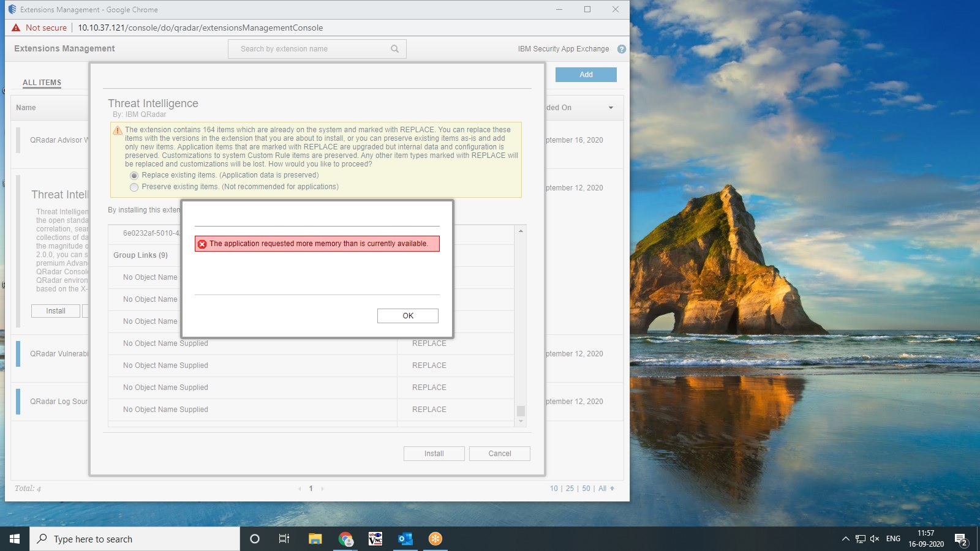Click the Not secure warning icon
Viewport: 980px width, 551px height.
pos(16,28)
